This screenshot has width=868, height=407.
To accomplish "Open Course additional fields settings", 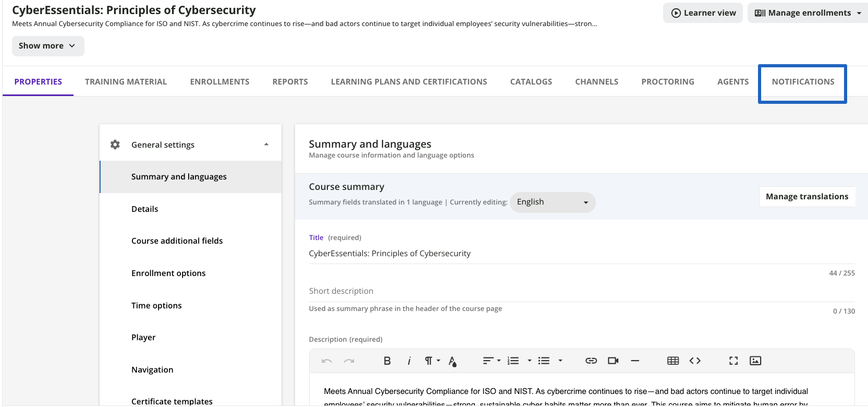I will click(x=191, y=241).
